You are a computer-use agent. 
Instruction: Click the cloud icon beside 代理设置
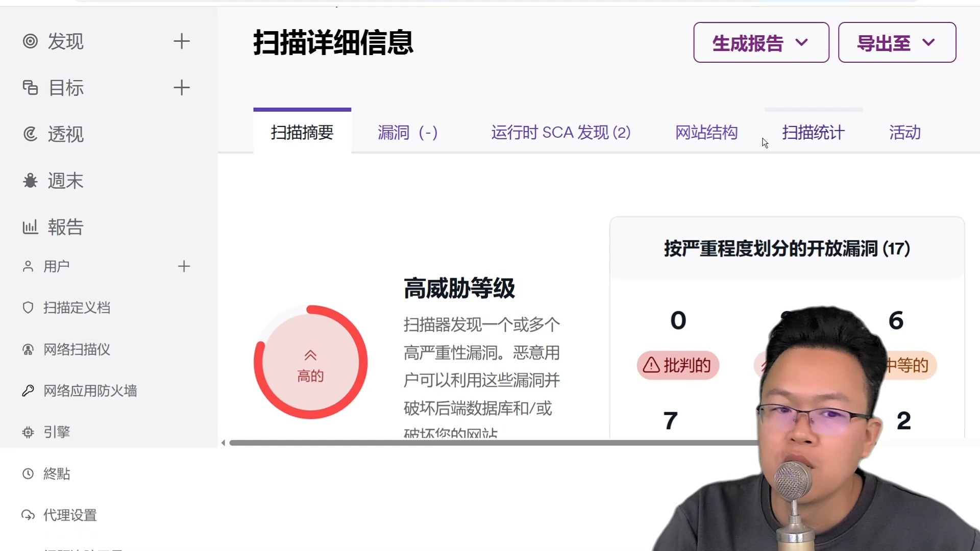tap(28, 515)
